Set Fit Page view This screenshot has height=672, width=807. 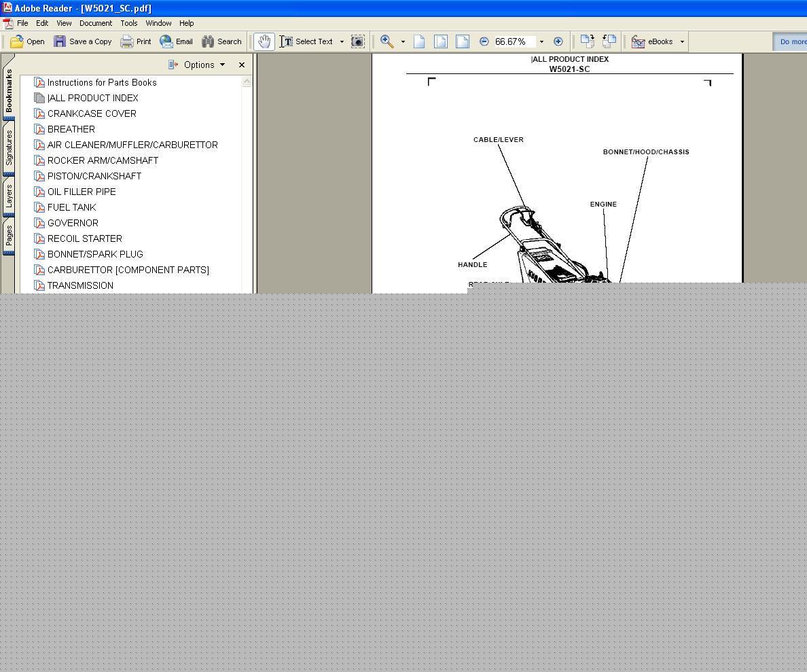tap(441, 41)
